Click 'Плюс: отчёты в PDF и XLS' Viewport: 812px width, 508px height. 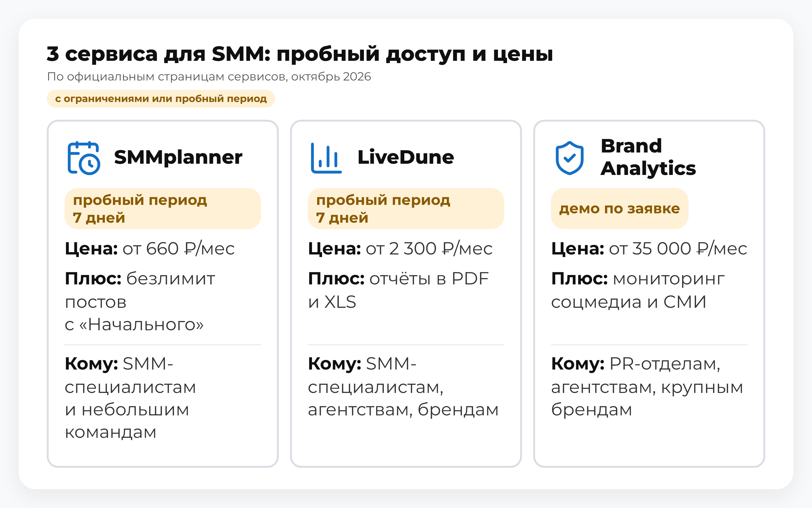(x=399, y=290)
